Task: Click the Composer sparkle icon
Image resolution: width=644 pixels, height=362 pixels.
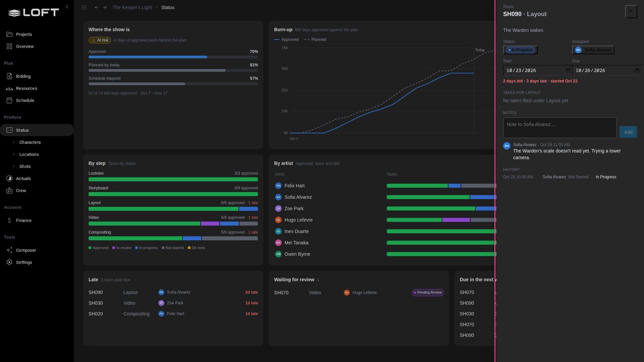Action: [10, 250]
